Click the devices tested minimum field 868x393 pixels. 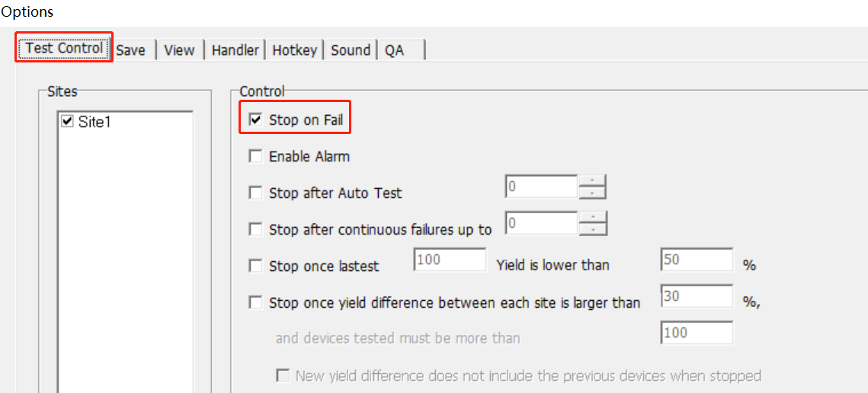pos(697,333)
